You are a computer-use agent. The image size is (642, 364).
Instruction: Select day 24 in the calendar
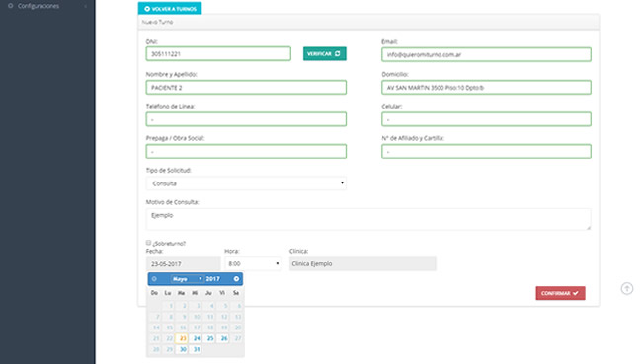[197, 338]
